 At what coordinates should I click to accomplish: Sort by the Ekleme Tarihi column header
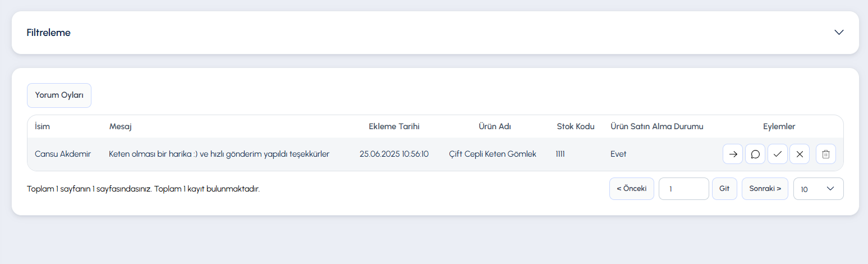[x=394, y=126]
